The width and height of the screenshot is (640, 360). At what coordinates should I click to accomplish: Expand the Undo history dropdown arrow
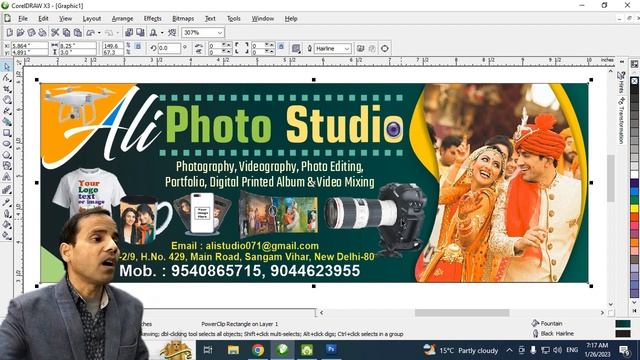(x=99, y=32)
